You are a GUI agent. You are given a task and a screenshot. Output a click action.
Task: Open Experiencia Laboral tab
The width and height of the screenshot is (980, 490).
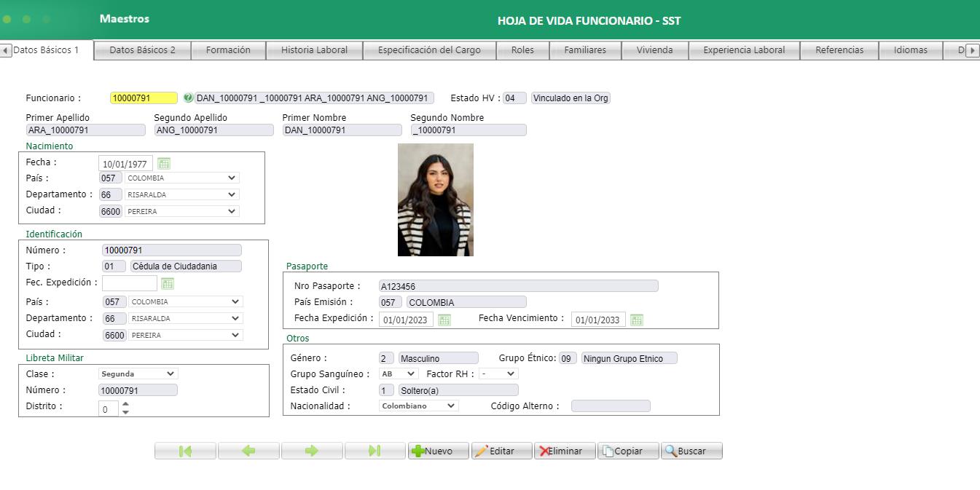coord(744,50)
